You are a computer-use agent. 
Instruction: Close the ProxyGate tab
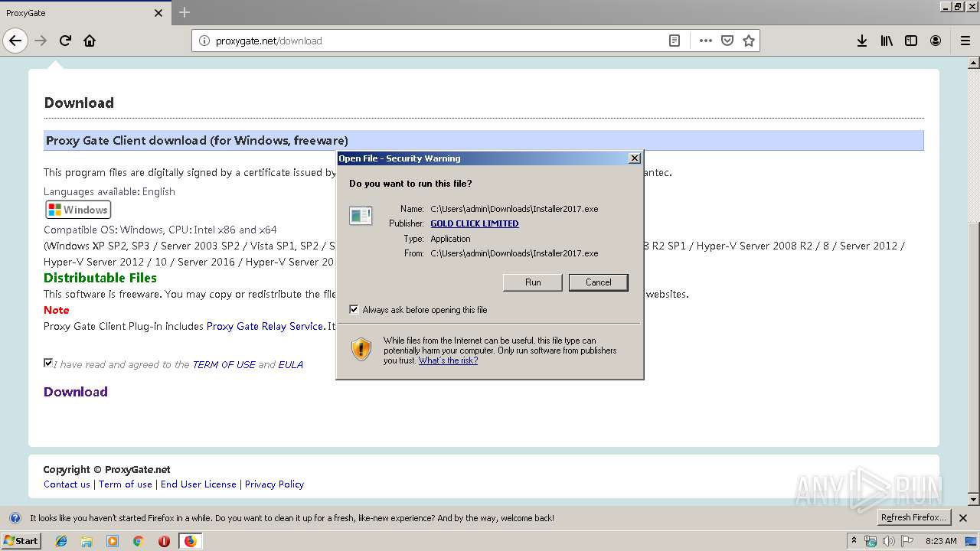pos(158,13)
